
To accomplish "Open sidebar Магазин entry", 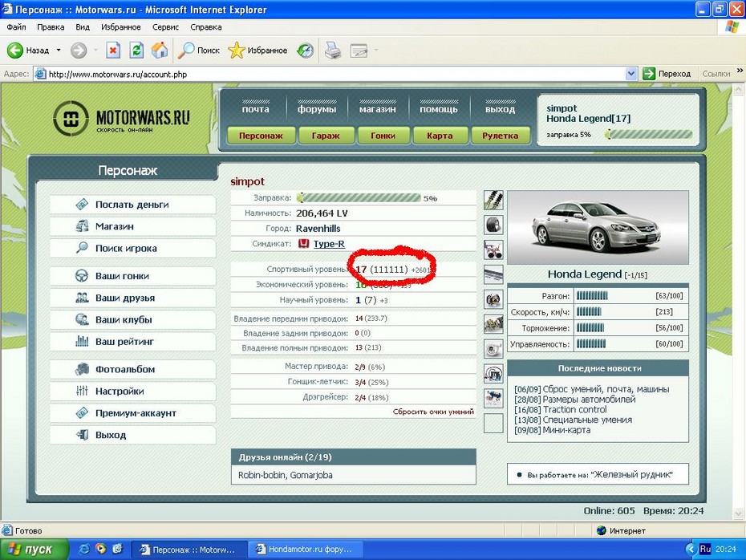I will click(132, 226).
